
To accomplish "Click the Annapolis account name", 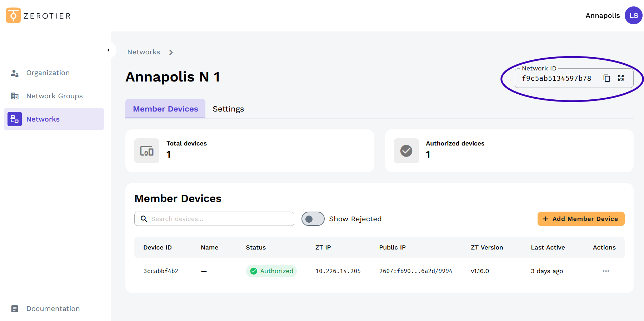I will (603, 15).
